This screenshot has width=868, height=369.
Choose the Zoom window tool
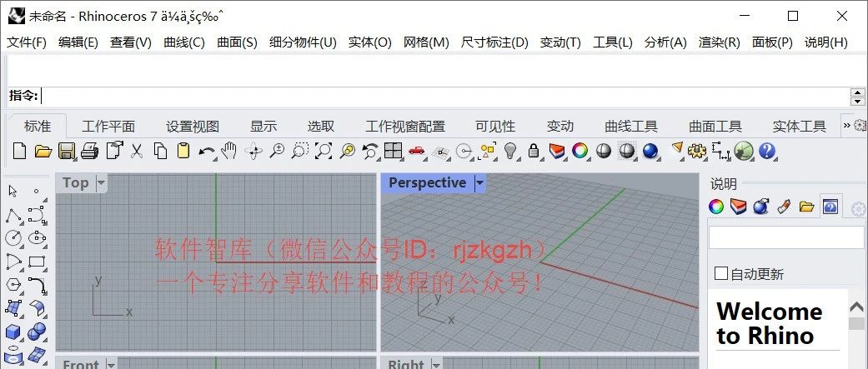tap(300, 151)
